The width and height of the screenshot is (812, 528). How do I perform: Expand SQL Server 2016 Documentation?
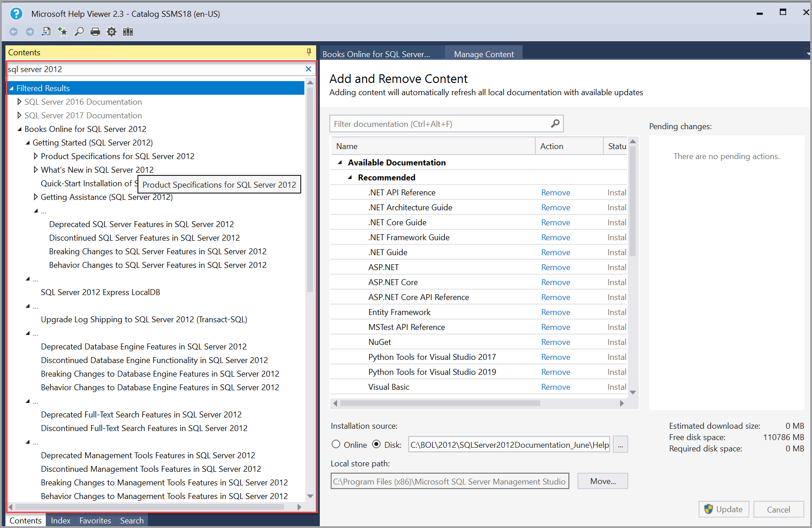[x=20, y=102]
